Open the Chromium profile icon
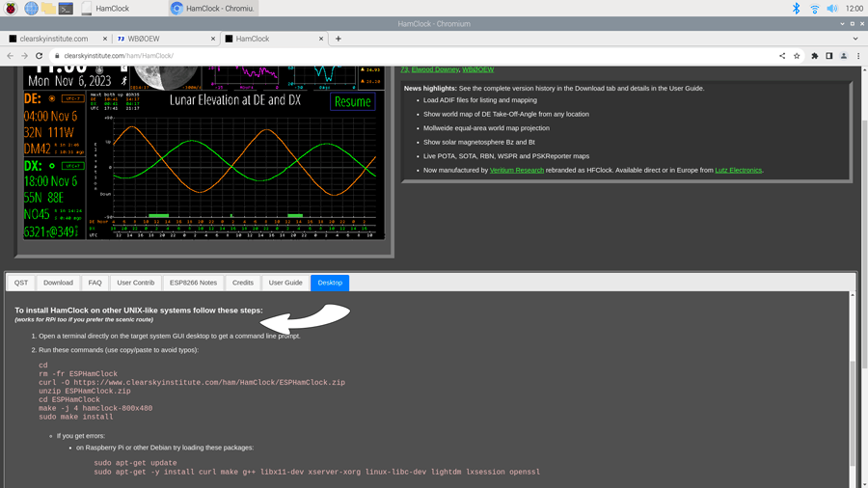Screen dimensions: 868x488 844,56
